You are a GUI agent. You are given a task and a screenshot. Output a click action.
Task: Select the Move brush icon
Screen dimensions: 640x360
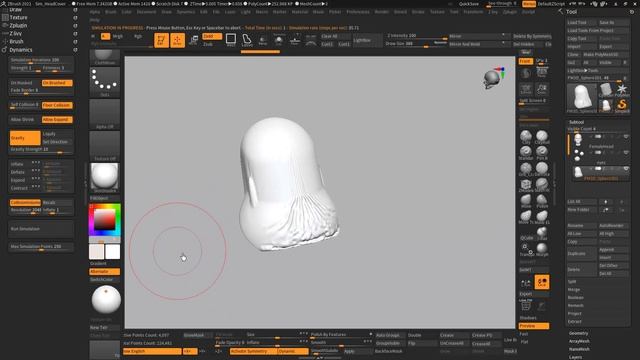pyautogui.click(x=526, y=200)
